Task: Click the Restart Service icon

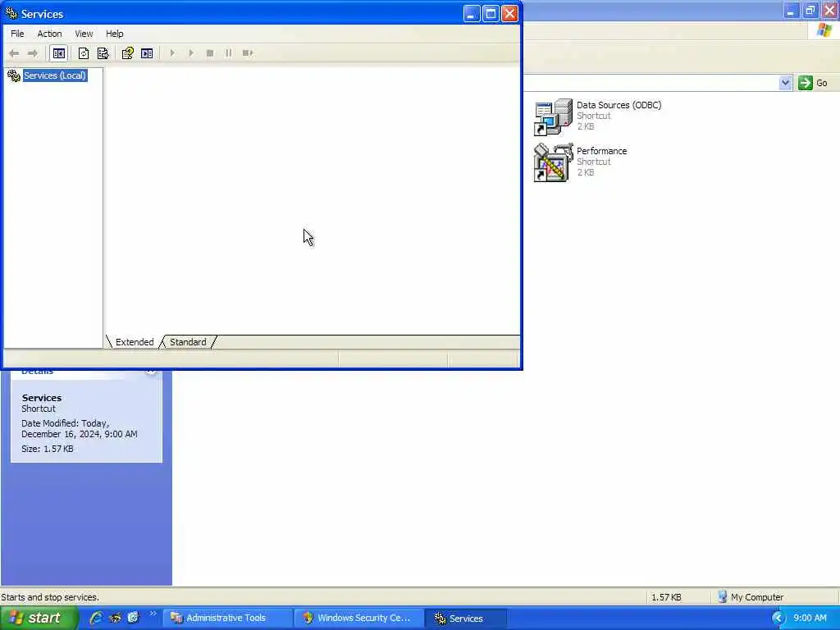Action: tap(248, 53)
